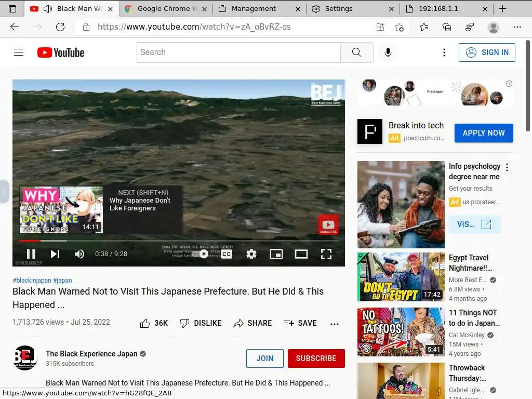Image resolution: width=532 pixels, height=399 pixels.
Task: Click the DISLIKE button
Action: tap(201, 323)
